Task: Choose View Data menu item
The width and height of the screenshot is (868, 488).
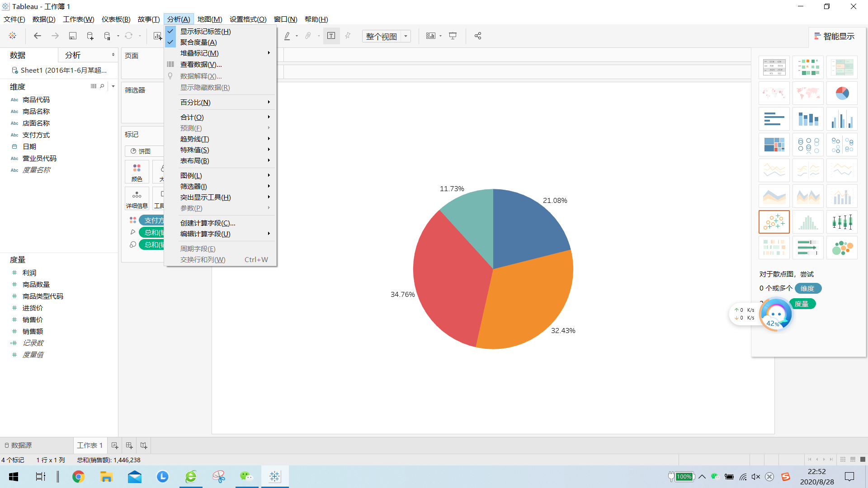Action: (221, 65)
